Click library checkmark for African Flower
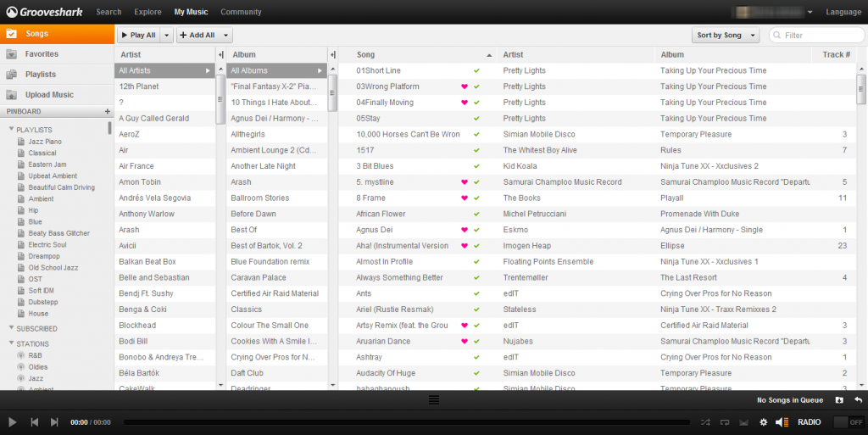This screenshot has width=868, height=435. tap(476, 215)
